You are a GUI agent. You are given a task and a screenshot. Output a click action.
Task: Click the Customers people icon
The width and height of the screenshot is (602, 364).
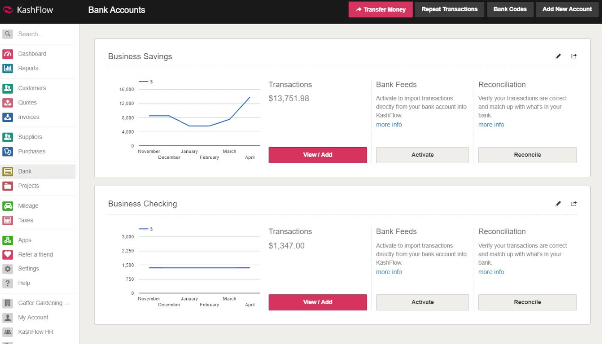[8, 88]
